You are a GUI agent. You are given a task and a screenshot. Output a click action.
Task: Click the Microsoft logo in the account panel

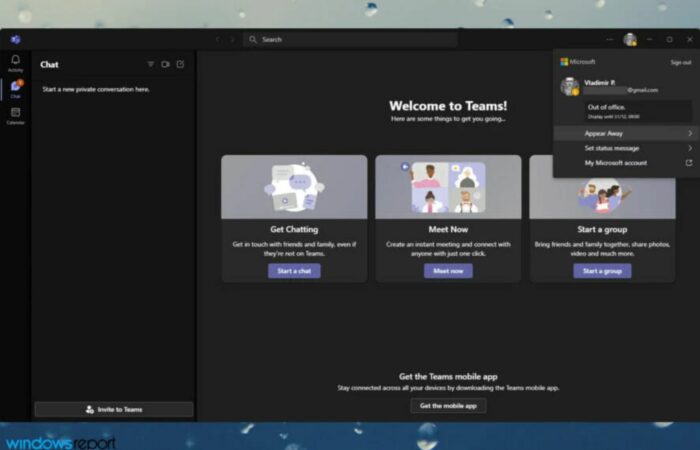(x=564, y=62)
